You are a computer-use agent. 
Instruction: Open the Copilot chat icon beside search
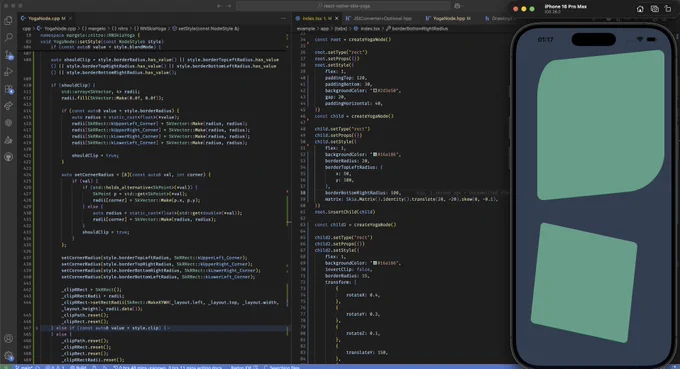[x=457, y=6]
